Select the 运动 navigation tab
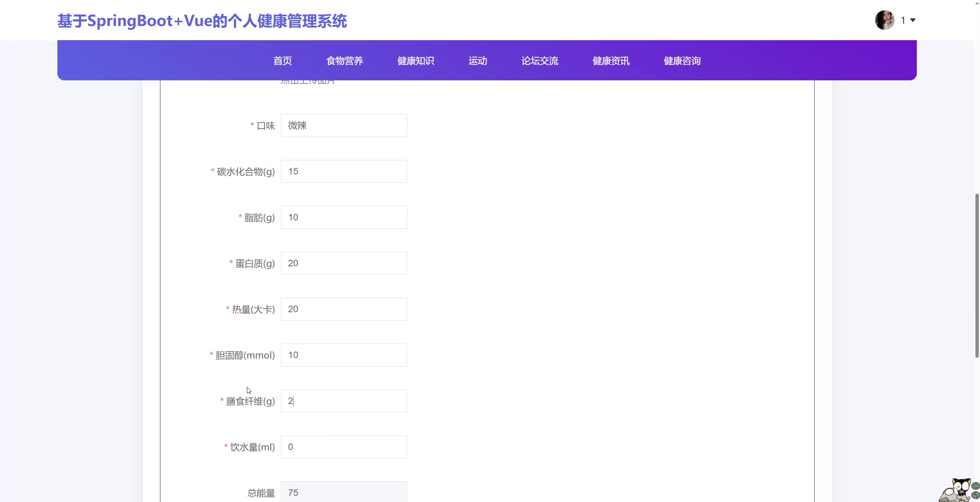The image size is (980, 502). [478, 61]
